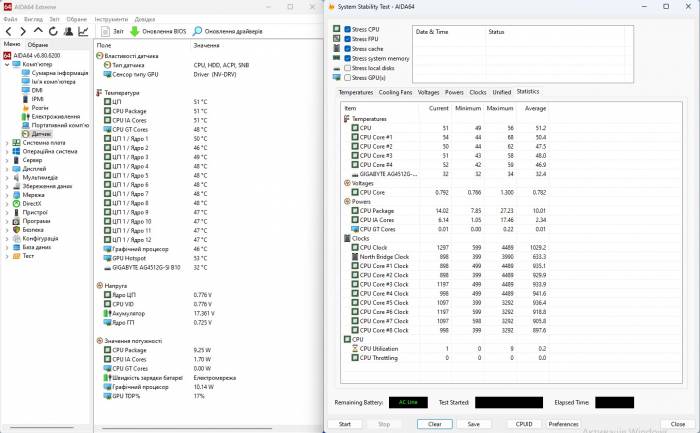Select Ім'я комп'ютера tree item
The width and height of the screenshot is (700, 433).
54,82
